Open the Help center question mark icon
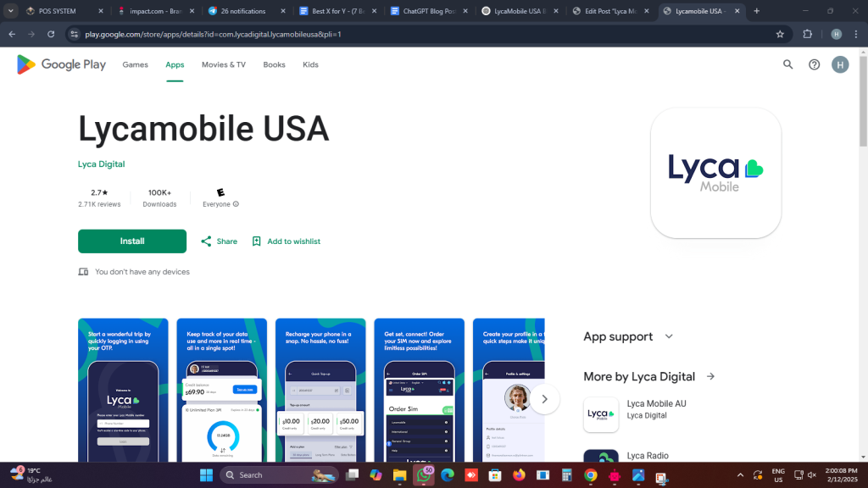 click(815, 64)
